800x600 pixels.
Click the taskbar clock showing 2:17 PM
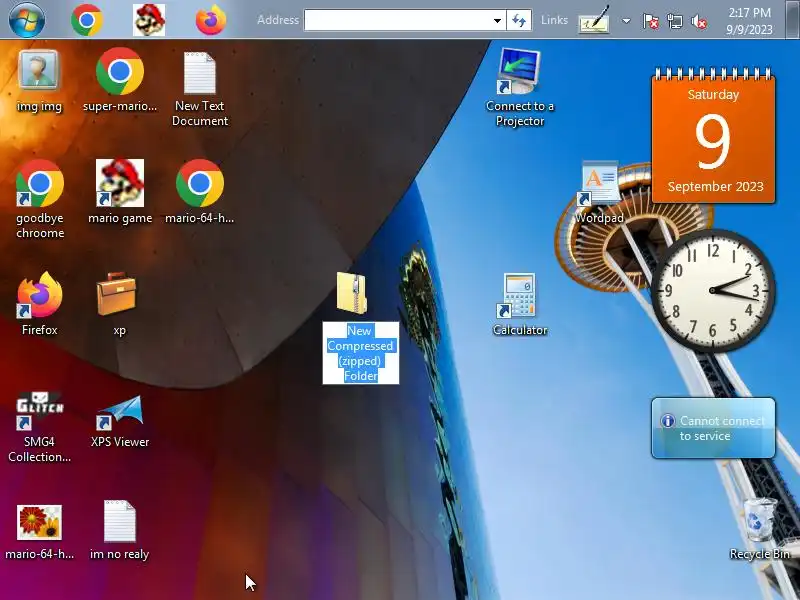[749, 21]
